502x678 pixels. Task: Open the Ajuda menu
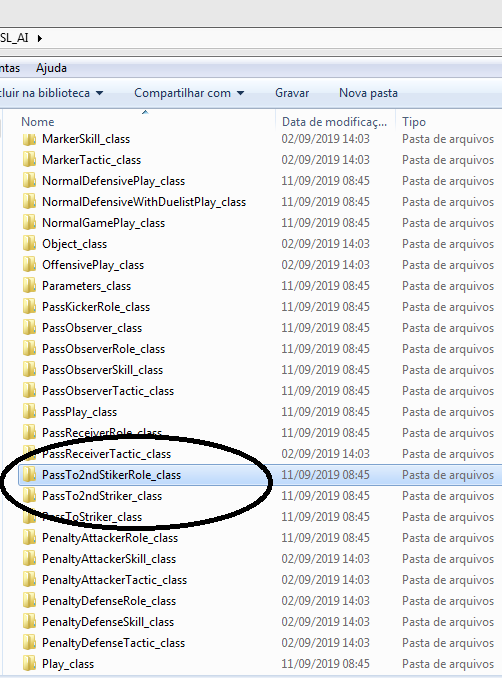(51, 68)
